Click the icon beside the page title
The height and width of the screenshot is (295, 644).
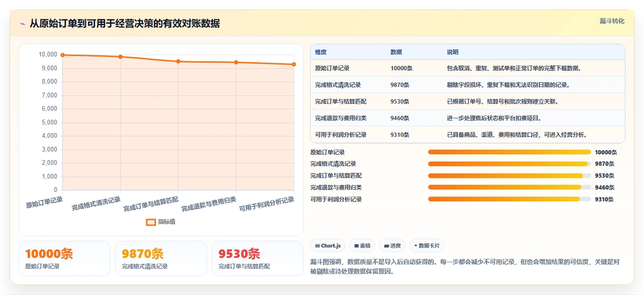[22, 24]
